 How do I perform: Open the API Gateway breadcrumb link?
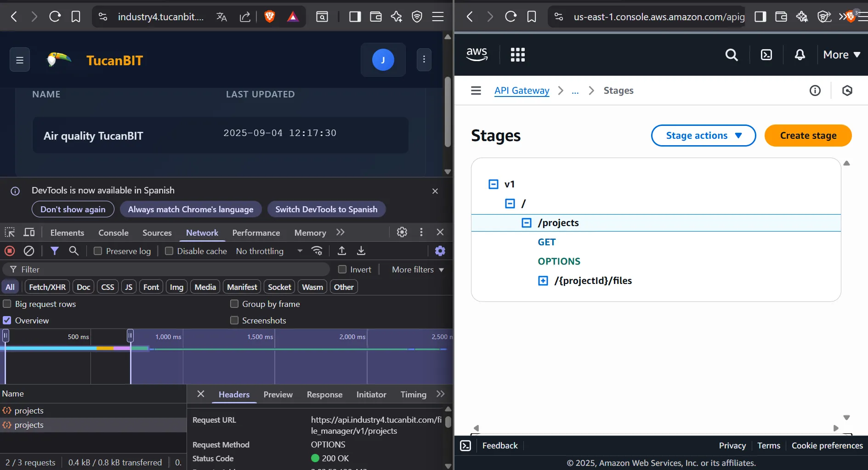coord(521,91)
